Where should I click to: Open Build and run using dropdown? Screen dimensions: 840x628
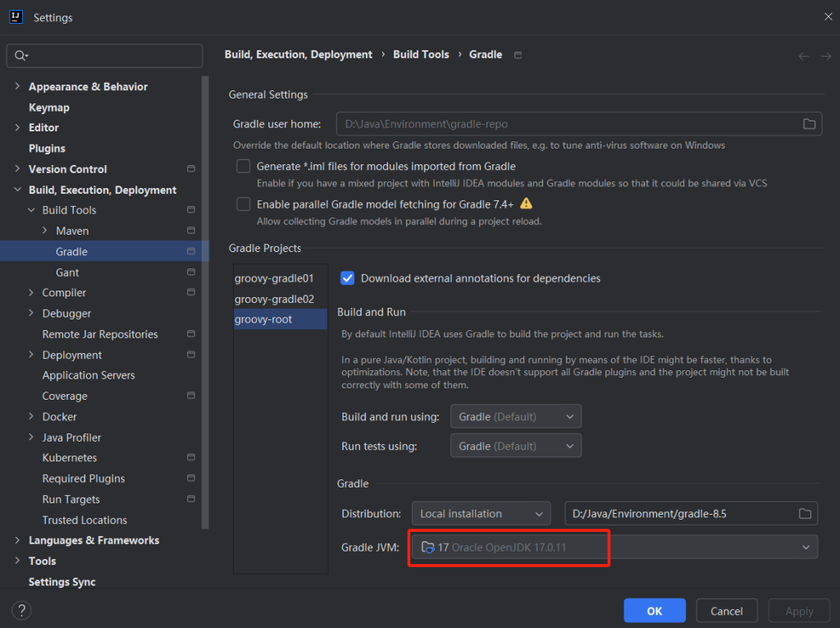click(x=515, y=416)
